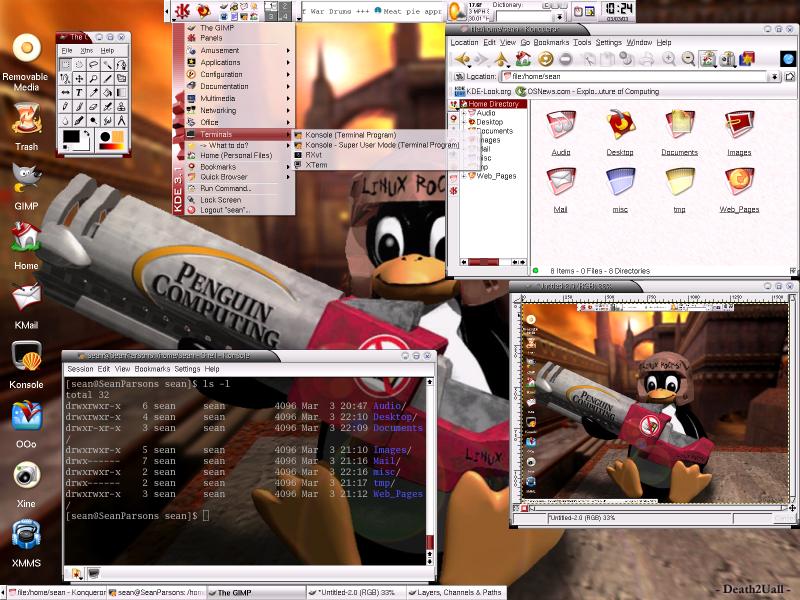The width and height of the screenshot is (800, 600).
Task: Select the Fuzzy Select magic wand tool
Action: (x=107, y=65)
